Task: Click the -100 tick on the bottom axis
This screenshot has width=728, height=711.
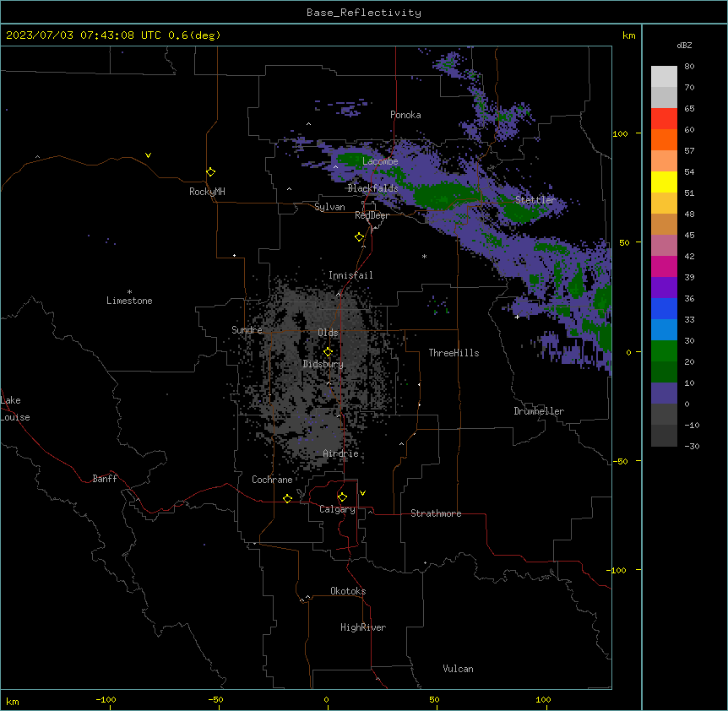Action: coord(106,699)
